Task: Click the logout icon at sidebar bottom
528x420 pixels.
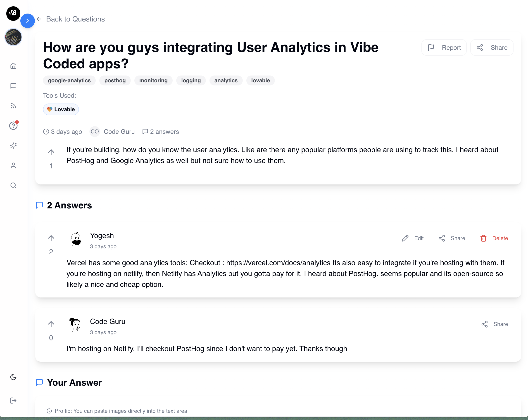Action: [x=14, y=400]
